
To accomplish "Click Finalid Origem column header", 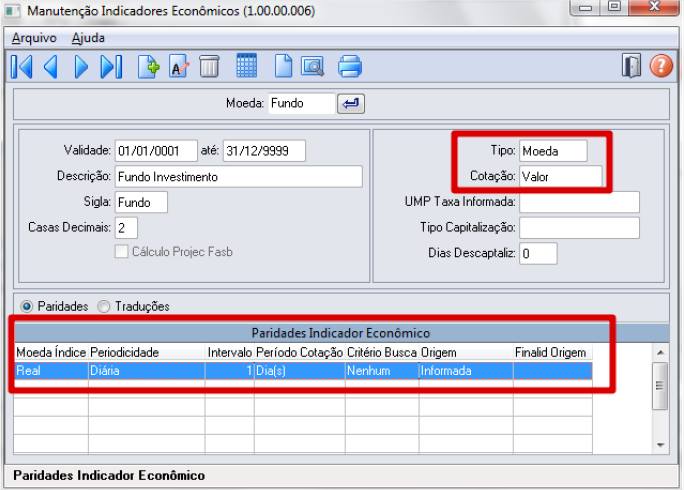I will [553, 352].
